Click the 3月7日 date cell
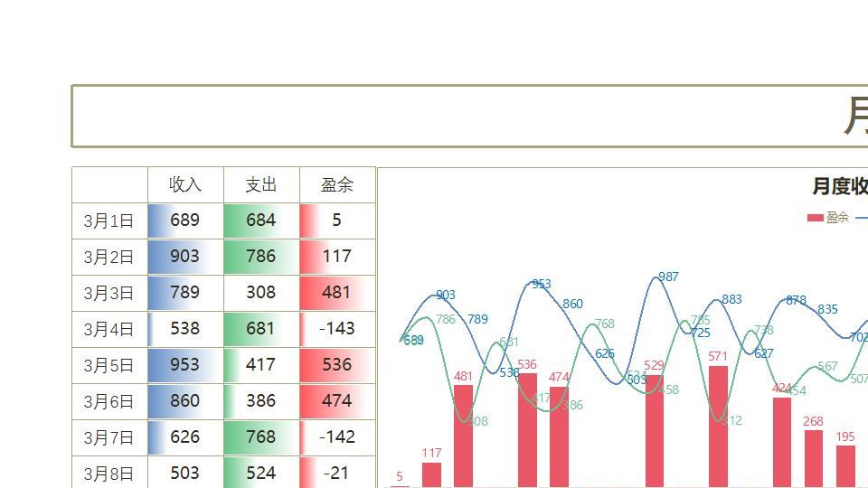Image resolution: width=868 pixels, height=488 pixels. point(109,438)
